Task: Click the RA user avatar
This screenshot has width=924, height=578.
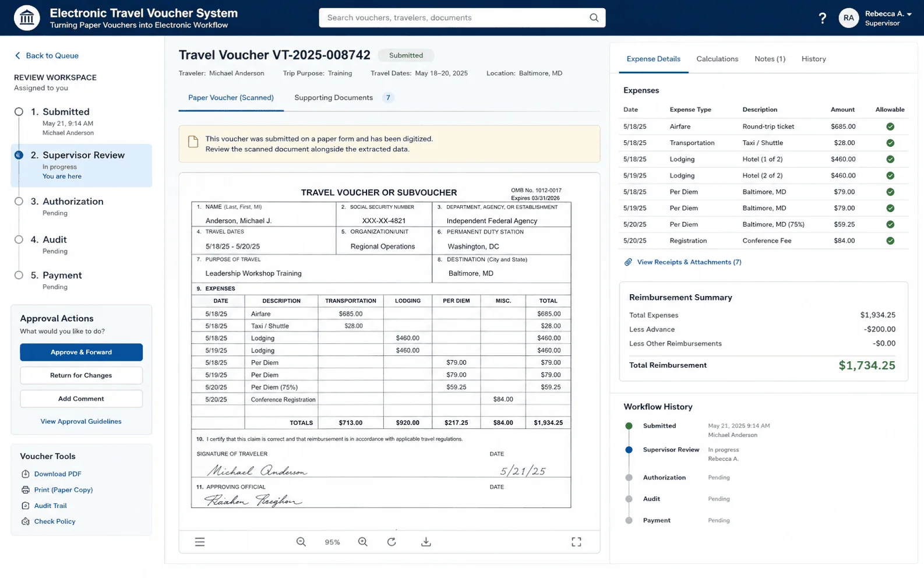Action: click(848, 18)
